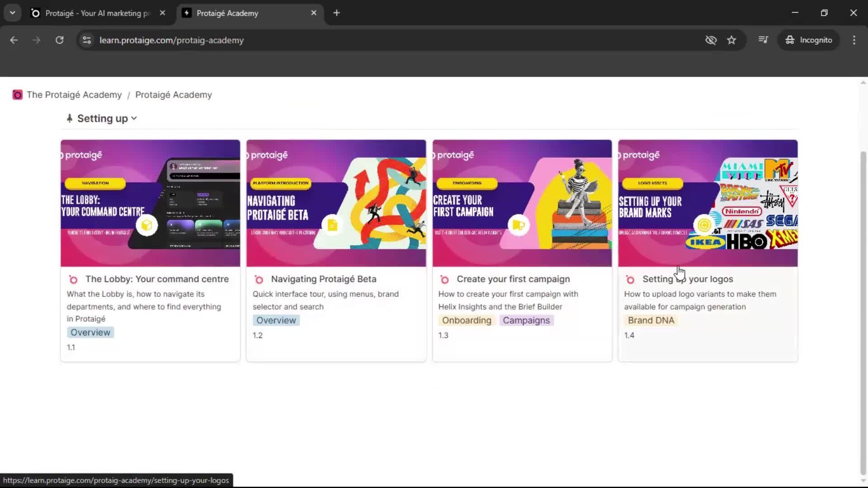Image resolution: width=868 pixels, height=488 pixels.
Task: Open a new tab with the plus icon
Action: click(337, 13)
